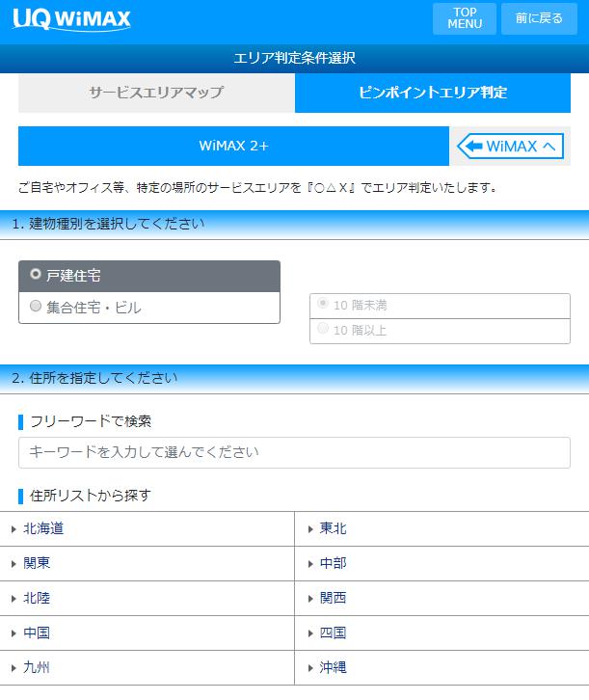Click the フリーワードで検索 label
Viewport: 589px width, 700px height.
click(x=91, y=421)
